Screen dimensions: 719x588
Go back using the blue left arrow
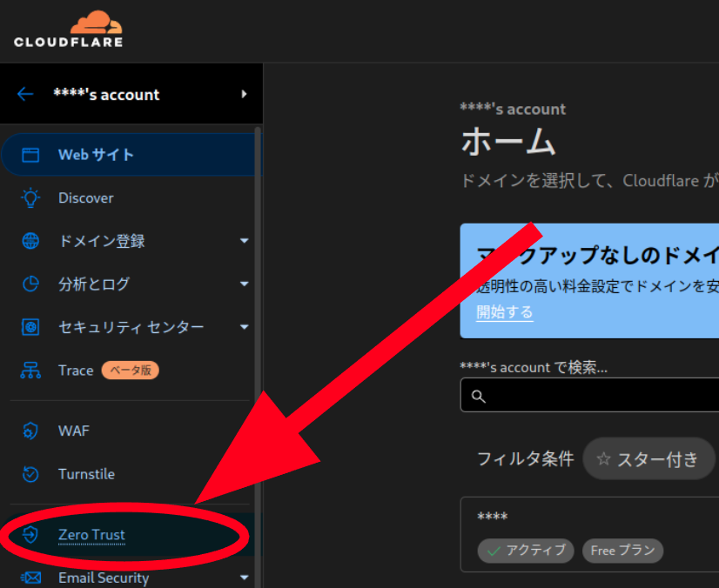[25, 95]
